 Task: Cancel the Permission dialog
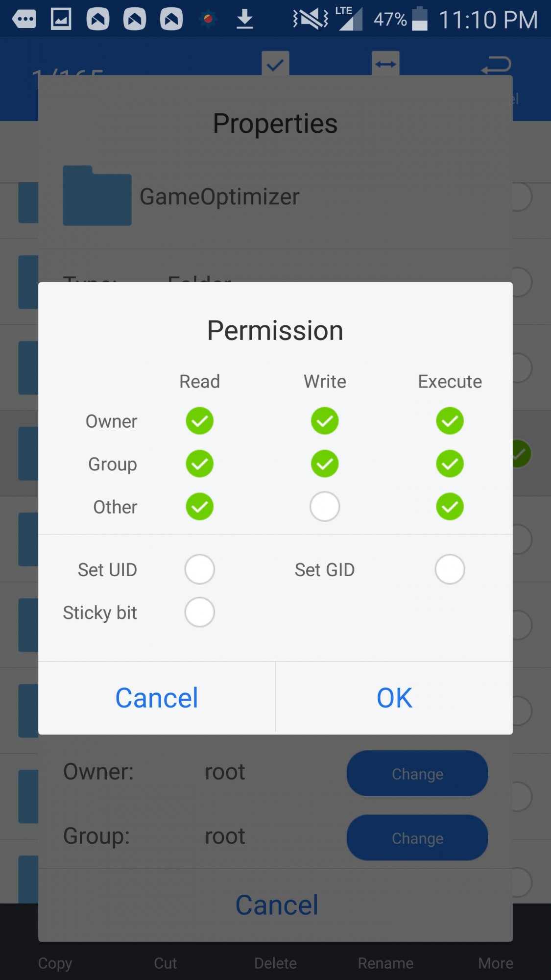(x=157, y=698)
